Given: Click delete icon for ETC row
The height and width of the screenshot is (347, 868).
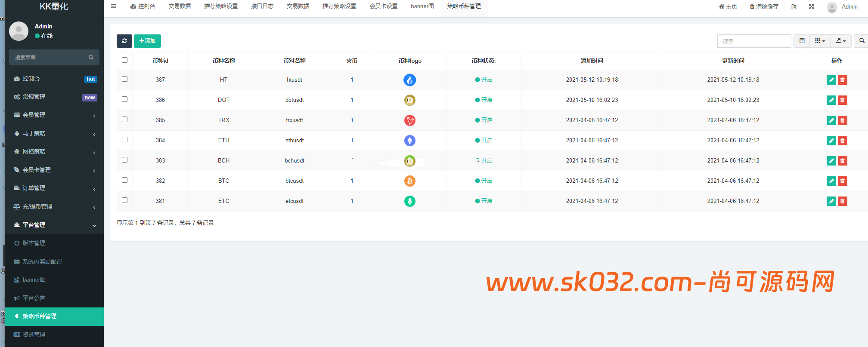Looking at the screenshot, I should point(843,201).
